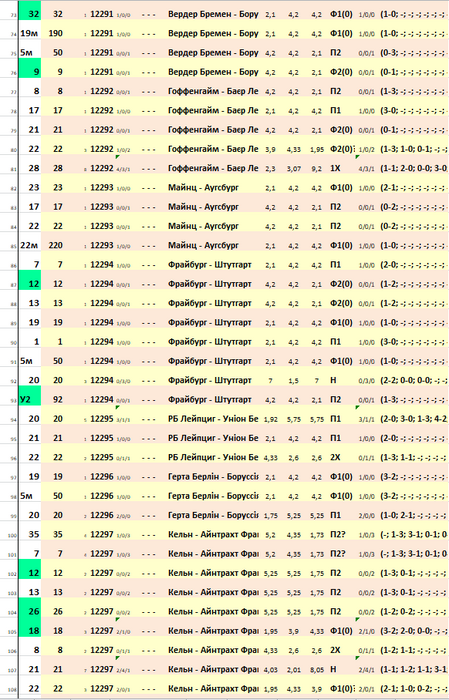Select score cell (1-0; 2-1;
Viewport: 449px width, 700px height.
tap(414, 515)
